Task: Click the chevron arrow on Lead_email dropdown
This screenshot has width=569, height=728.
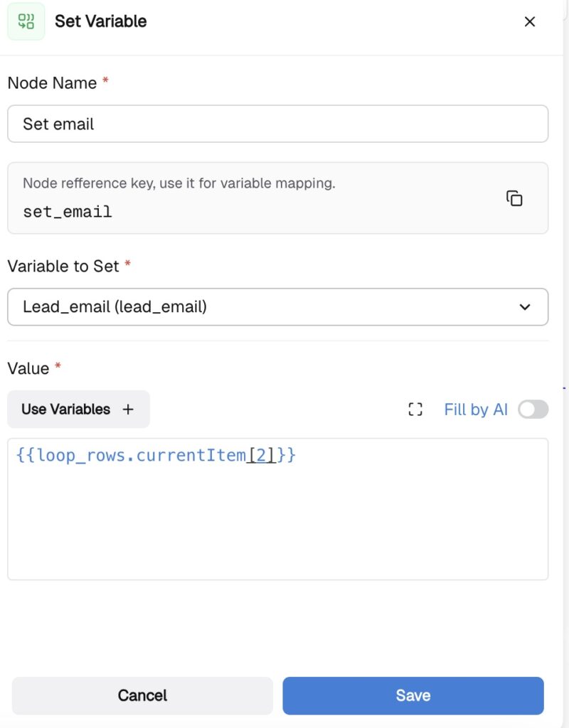Action: pyautogui.click(x=525, y=307)
